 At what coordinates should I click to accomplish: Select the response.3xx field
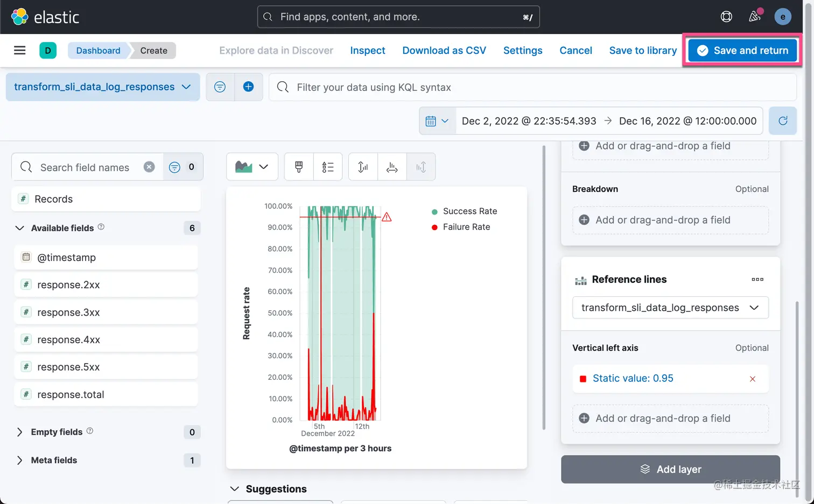(x=106, y=312)
